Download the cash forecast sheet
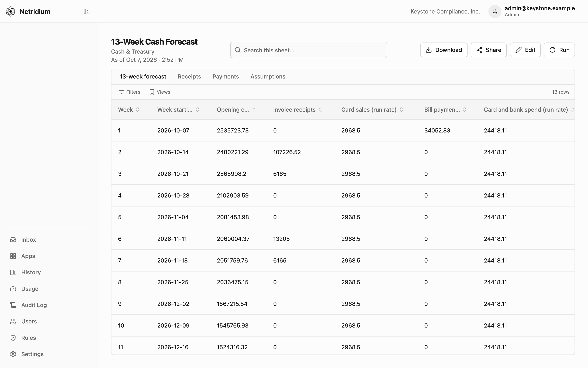Screen dimensions: 588x368 click(x=444, y=50)
